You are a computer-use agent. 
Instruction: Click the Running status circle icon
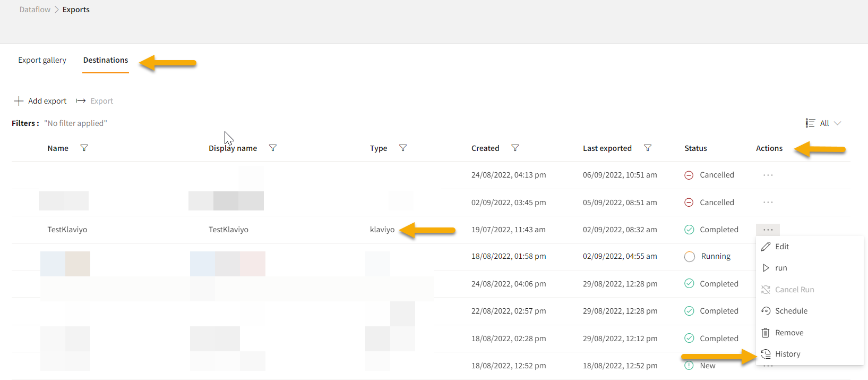(x=690, y=257)
